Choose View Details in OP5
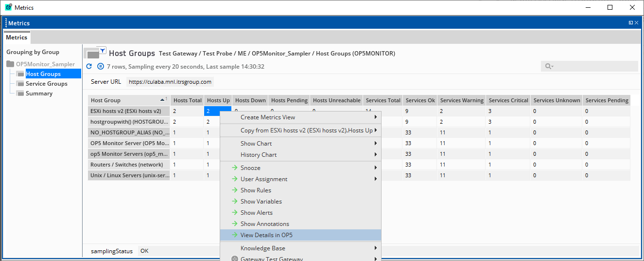This screenshot has width=644, height=261. (266, 235)
